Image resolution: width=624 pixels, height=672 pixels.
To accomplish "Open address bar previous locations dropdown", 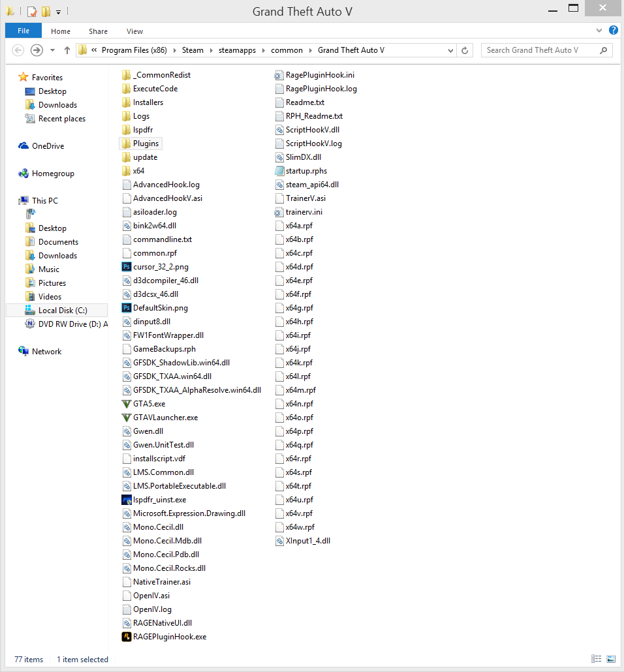I will point(450,50).
